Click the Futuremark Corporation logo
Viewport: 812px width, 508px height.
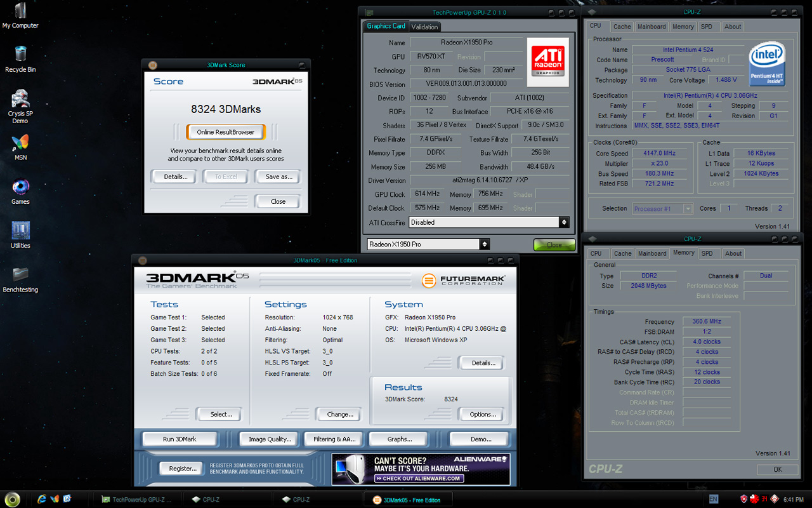[x=464, y=280]
